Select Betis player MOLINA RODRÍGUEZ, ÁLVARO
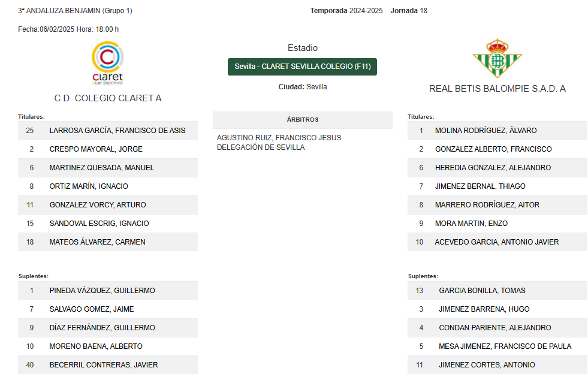 [497, 131]
